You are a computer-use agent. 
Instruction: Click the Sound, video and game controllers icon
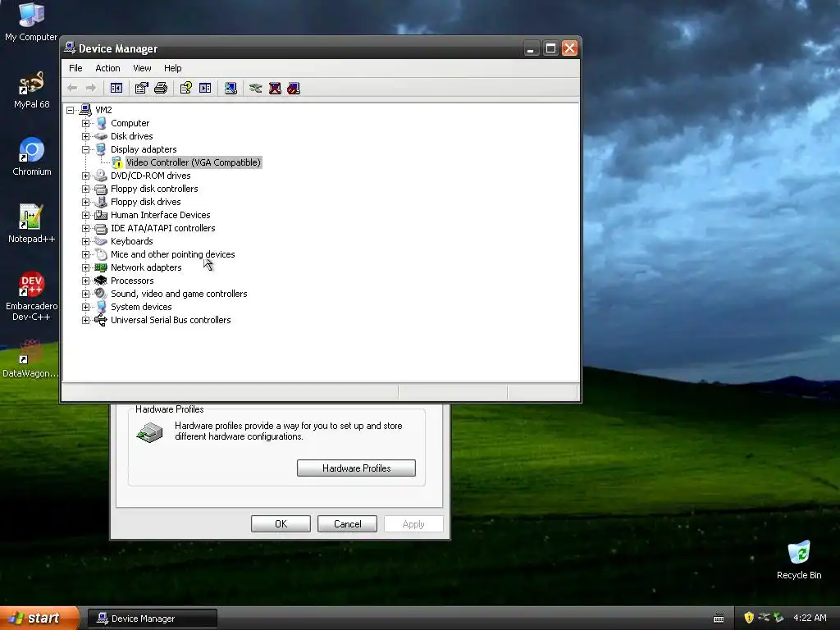pyautogui.click(x=101, y=294)
